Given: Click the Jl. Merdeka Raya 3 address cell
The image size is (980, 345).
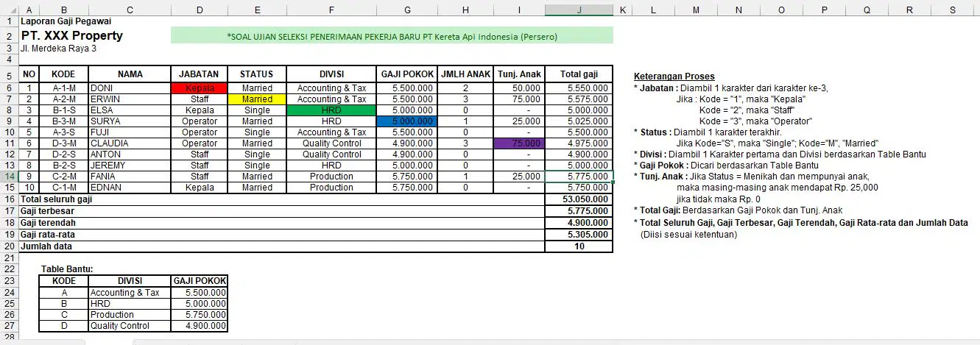Looking at the screenshot, I should (x=58, y=49).
